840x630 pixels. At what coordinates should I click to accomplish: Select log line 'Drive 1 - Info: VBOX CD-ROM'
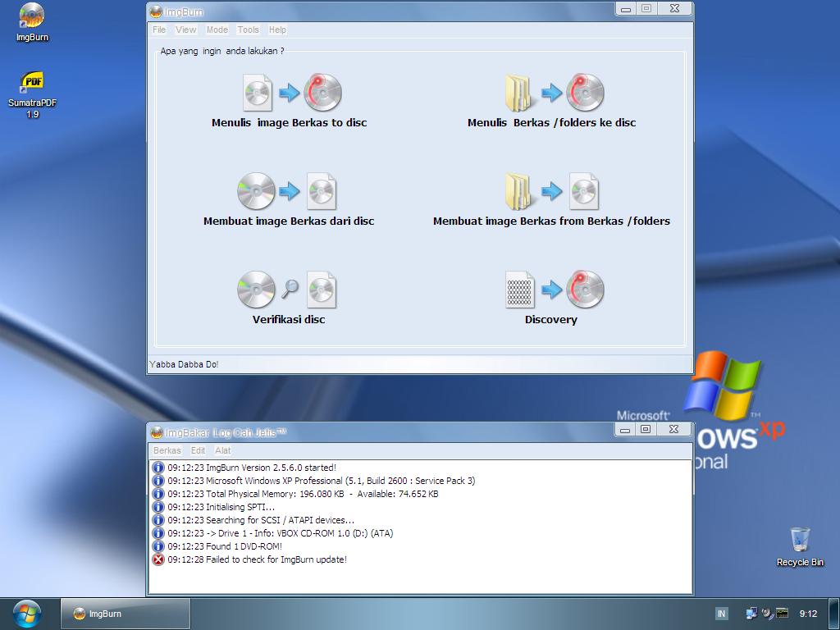(x=281, y=533)
